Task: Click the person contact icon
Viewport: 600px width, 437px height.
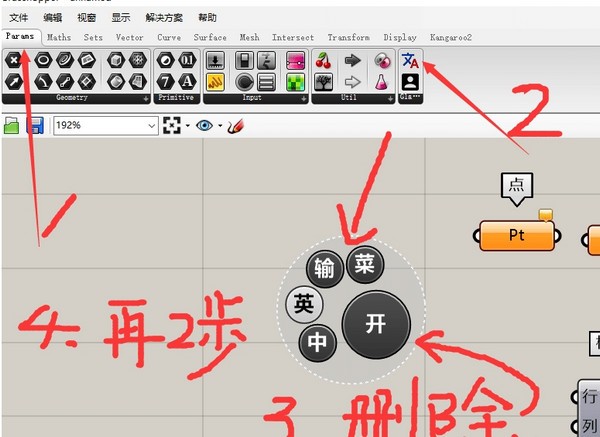Action: point(410,82)
